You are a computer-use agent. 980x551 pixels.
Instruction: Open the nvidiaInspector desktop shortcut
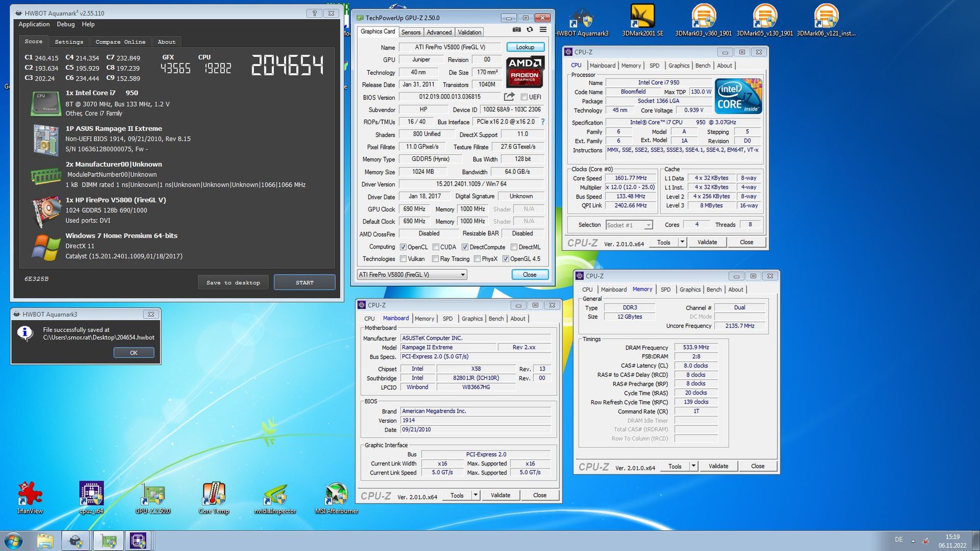275,497
